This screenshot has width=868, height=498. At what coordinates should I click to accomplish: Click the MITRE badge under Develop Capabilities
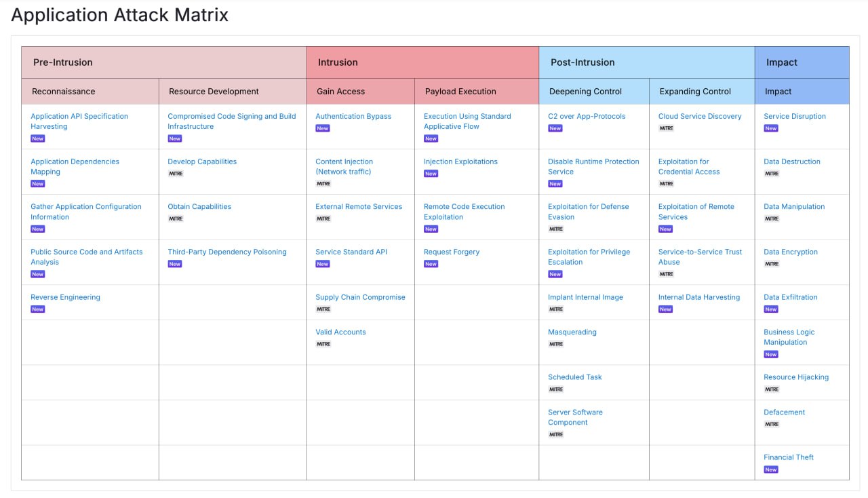[x=176, y=174]
